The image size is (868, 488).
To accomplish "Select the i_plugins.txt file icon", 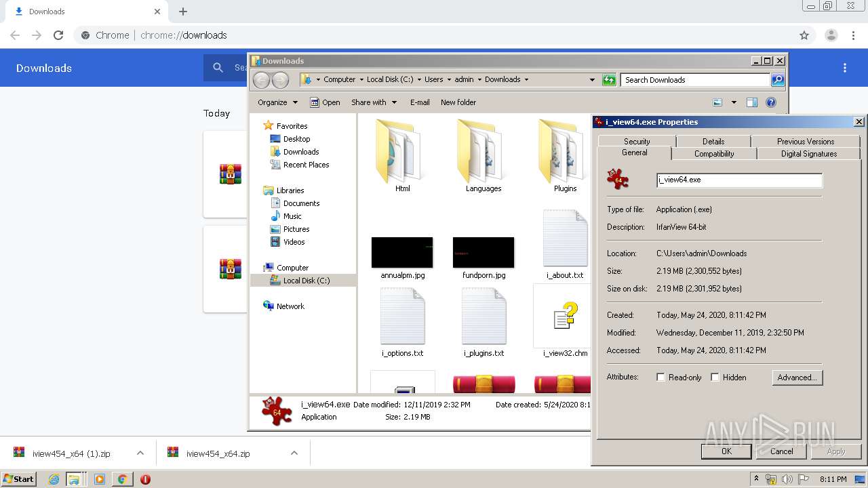I will tap(484, 316).
